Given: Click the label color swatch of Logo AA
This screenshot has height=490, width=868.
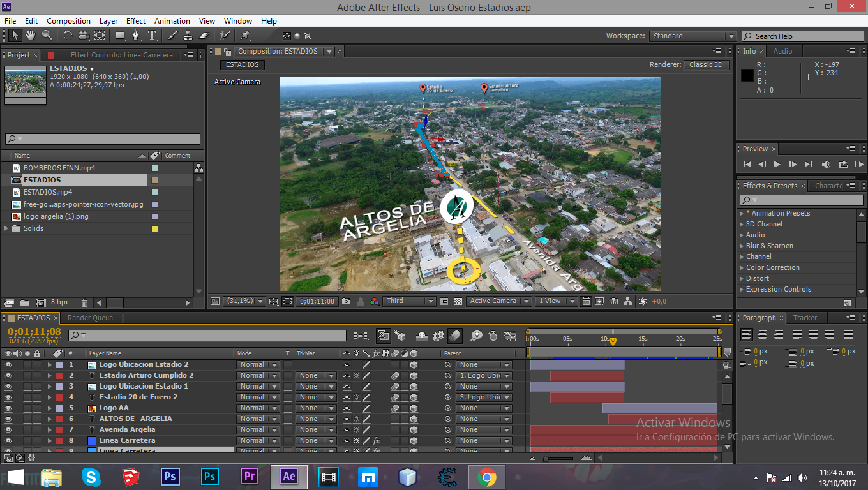Looking at the screenshot, I should click(x=59, y=408).
